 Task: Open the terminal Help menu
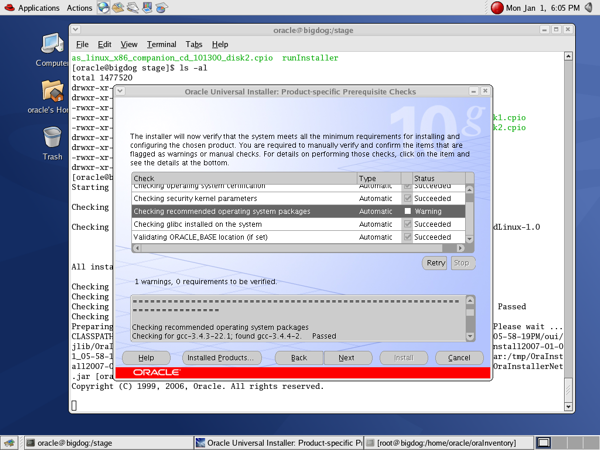(220, 44)
